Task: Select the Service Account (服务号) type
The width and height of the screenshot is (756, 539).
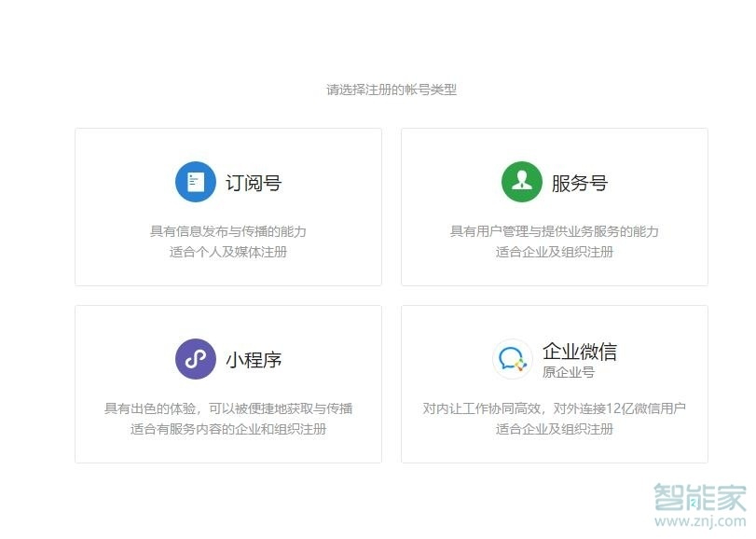Action: point(554,205)
